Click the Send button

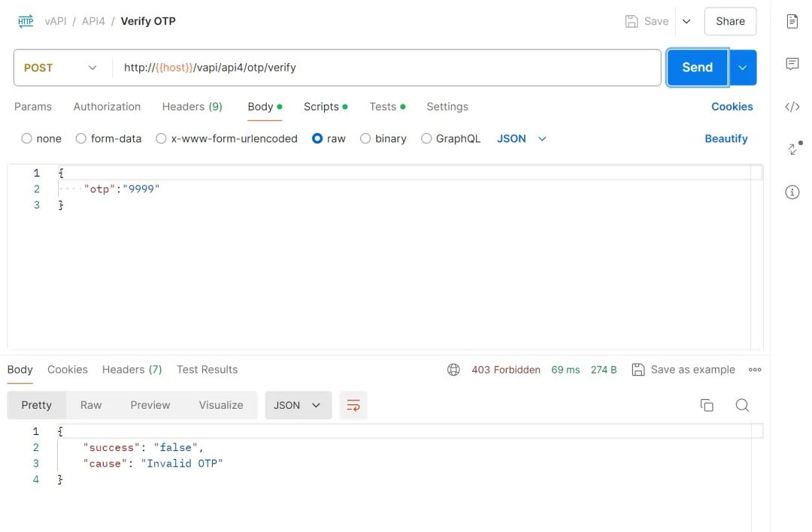point(697,68)
